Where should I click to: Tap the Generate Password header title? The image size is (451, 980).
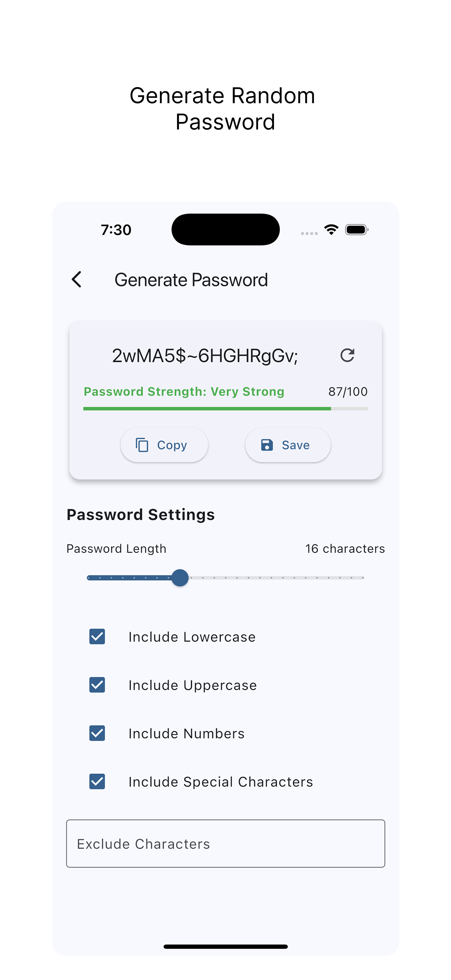tap(191, 280)
